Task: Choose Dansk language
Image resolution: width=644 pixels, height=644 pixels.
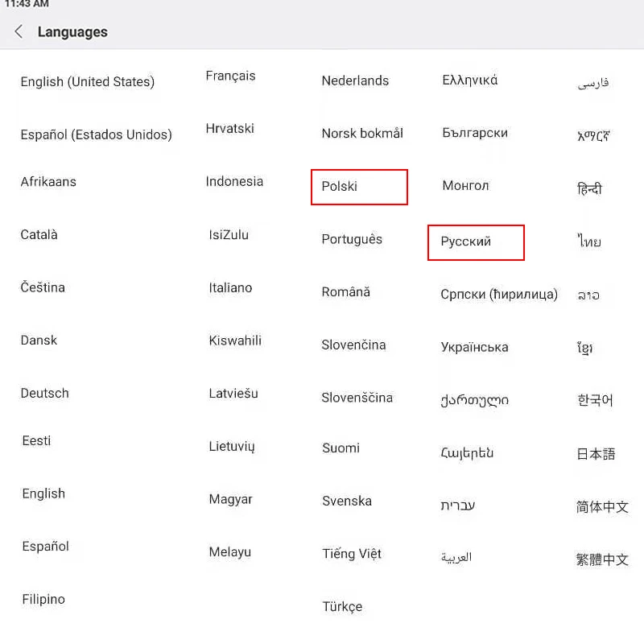Action: pyautogui.click(x=39, y=340)
